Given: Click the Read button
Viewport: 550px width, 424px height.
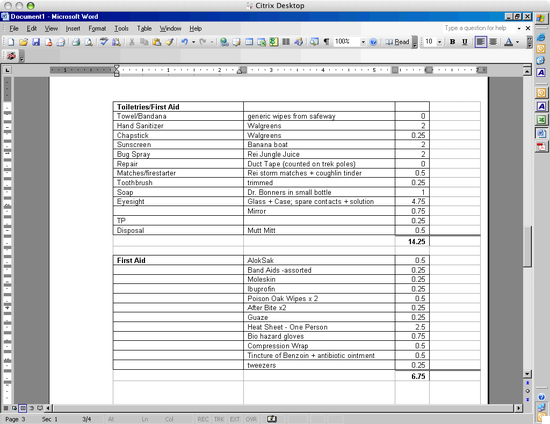Looking at the screenshot, I should (x=397, y=42).
